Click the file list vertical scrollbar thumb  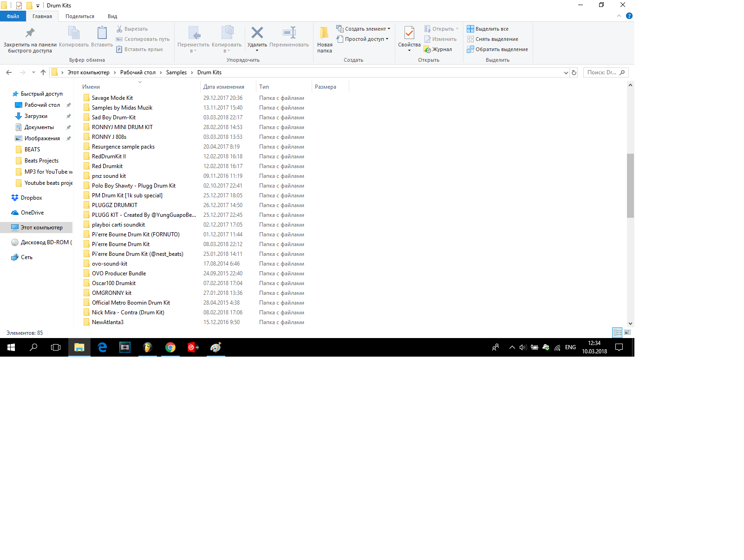click(630, 186)
